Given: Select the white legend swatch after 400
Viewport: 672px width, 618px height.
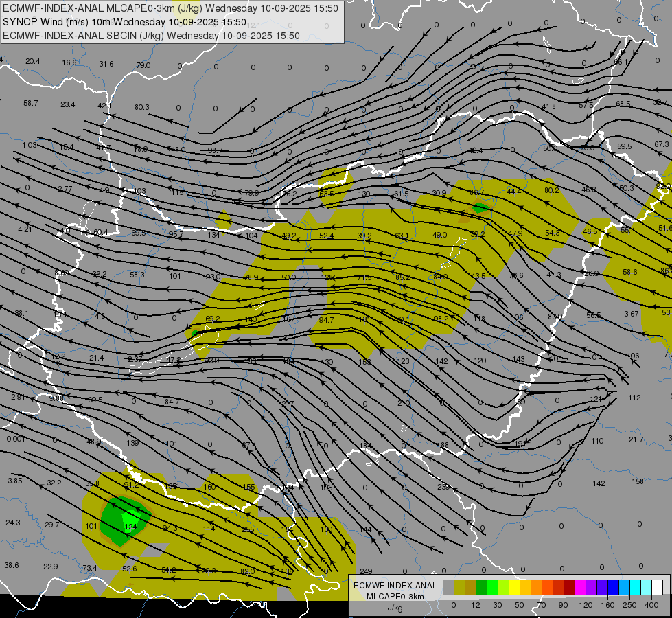Looking at the screenshot, I should [657, 587].
